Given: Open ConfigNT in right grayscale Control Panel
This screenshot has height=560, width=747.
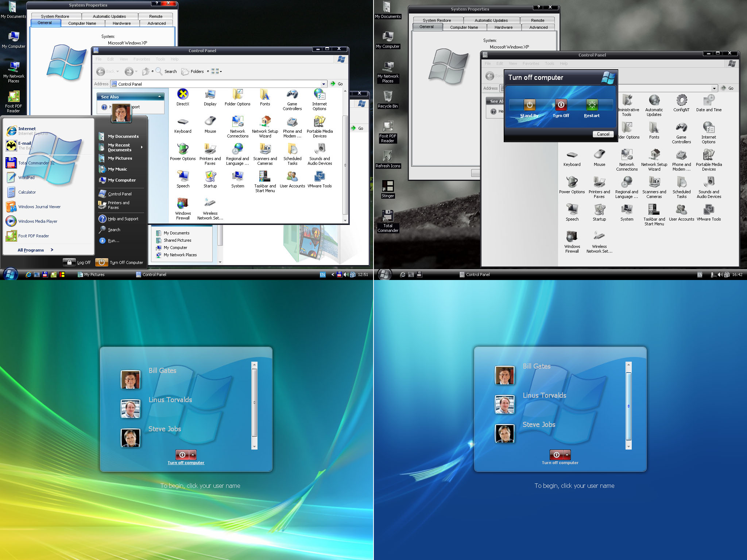Looking at the screenshot, I should pos(681,103).
